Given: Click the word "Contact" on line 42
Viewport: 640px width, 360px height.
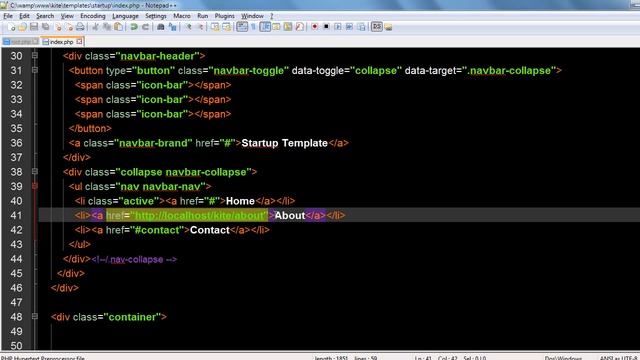Looking at the screenshot, I should [210, 230].
